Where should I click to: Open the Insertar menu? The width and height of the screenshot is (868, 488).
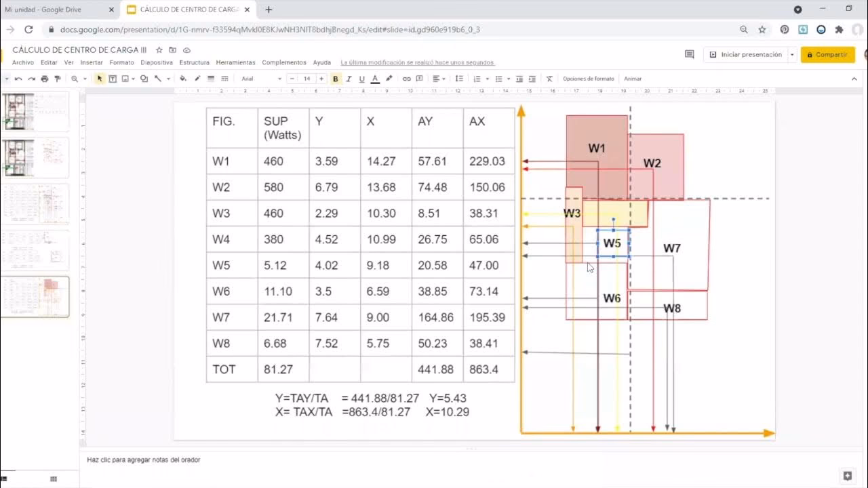pyautogui.click(x=92, y=62)
